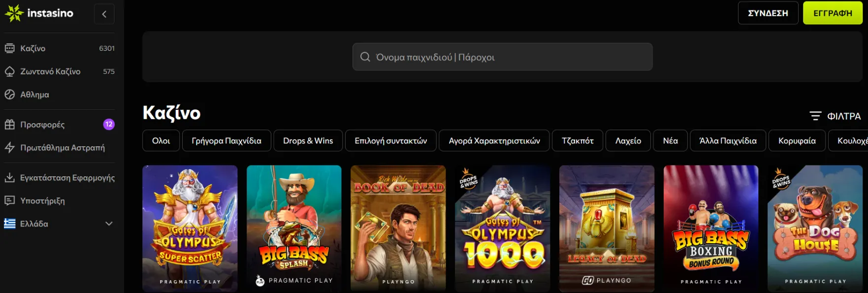Click the 575 count next to Ζωντανό Καζίνο
The height and width of the screenshot is (293, 868).
click(x=109, y=71)
